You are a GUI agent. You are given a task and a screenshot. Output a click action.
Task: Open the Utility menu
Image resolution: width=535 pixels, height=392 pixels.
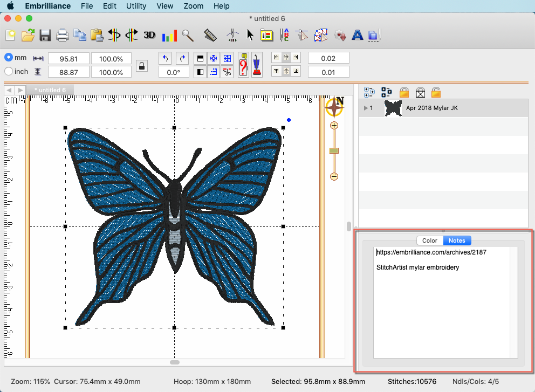[136, 6]
